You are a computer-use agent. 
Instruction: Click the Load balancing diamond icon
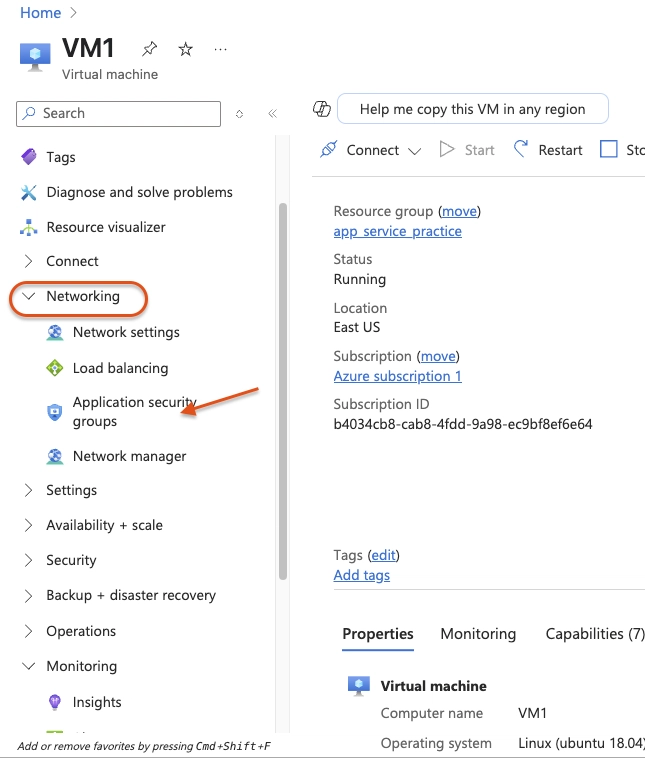(55, 368)
